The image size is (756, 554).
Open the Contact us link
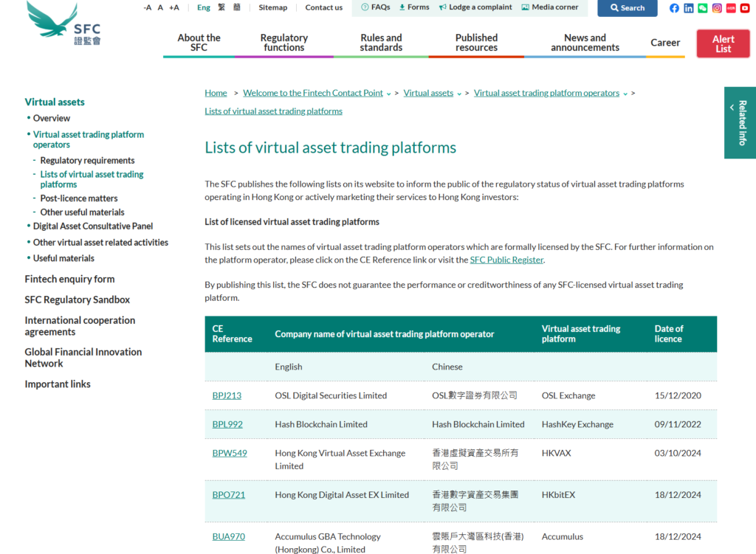click(324, 7)
